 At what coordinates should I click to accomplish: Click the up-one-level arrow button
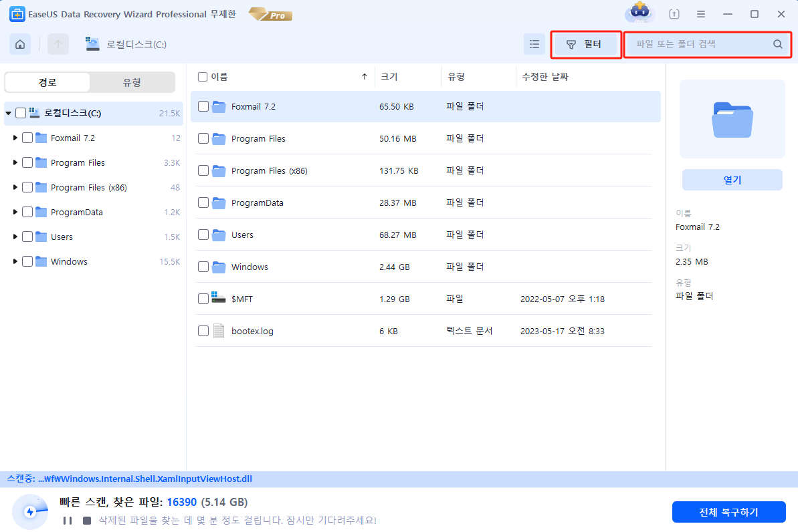point(58,44)
